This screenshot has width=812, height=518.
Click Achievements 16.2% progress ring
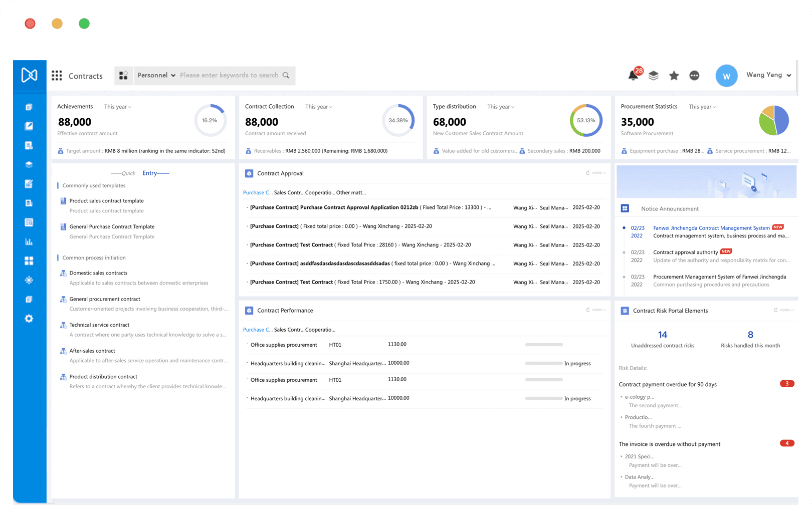click(x=210, y=120)
